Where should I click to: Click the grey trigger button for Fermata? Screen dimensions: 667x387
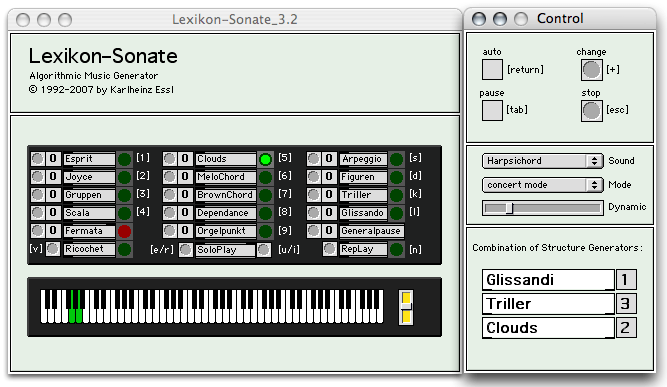point(37,231)
